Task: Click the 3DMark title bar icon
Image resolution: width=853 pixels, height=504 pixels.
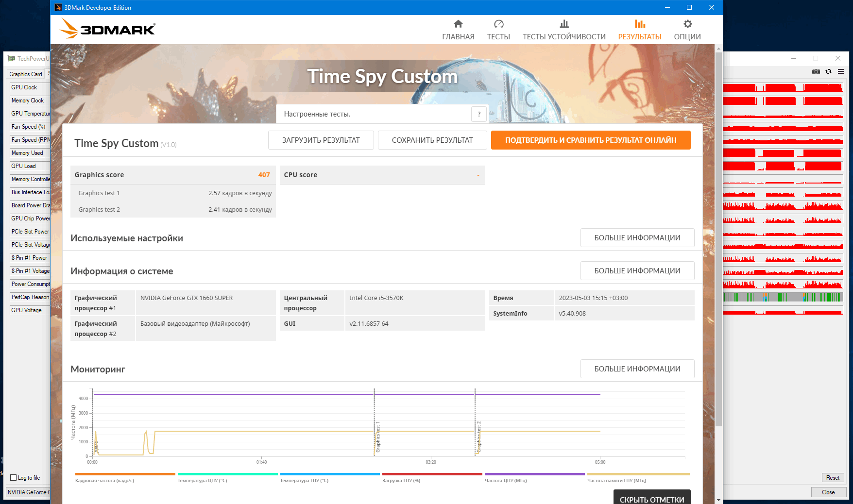Action: (x=58, y=7)
